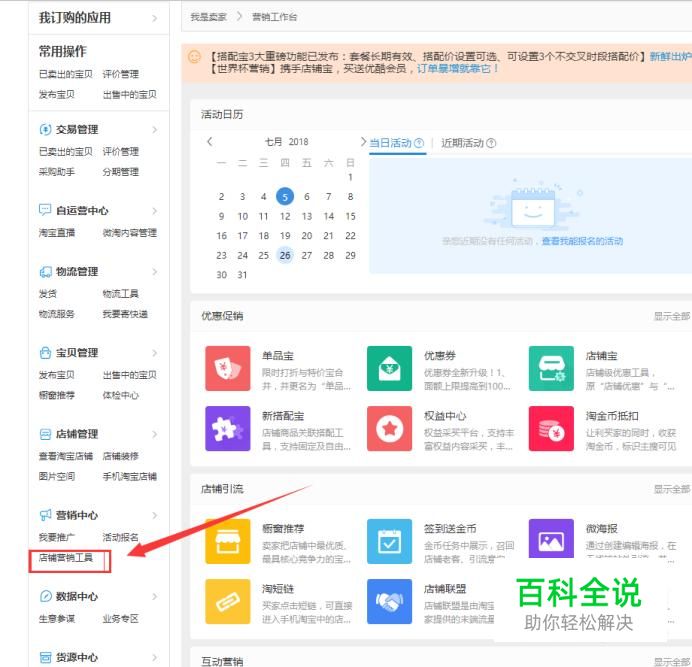Click the 物流管理 truck icon
Image resolution: width=692 pixels, height=667 pixels.
point(45,271)
